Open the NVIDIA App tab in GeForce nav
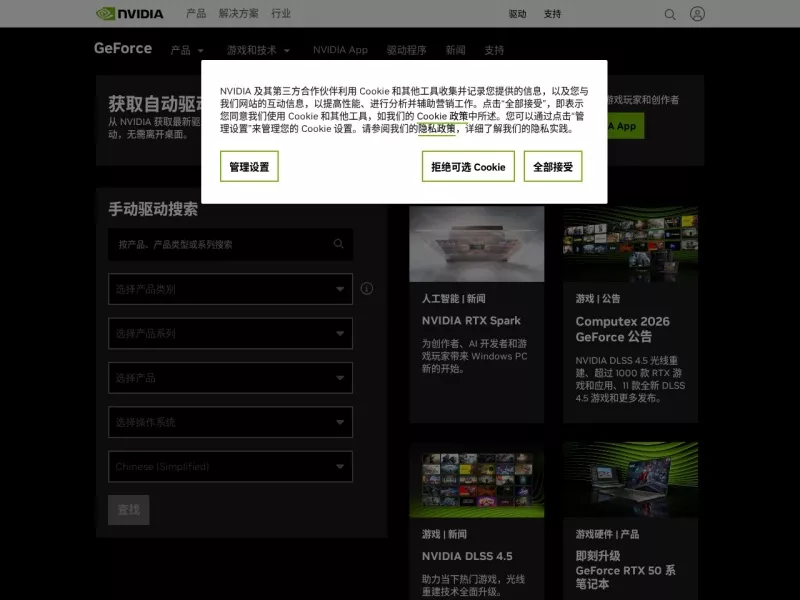This screenshot has width=800, height=600. pos(340,50)
